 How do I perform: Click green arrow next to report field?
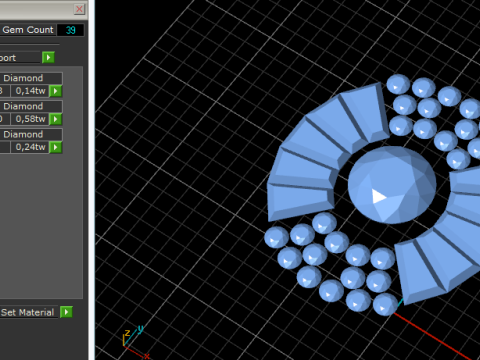48,58
